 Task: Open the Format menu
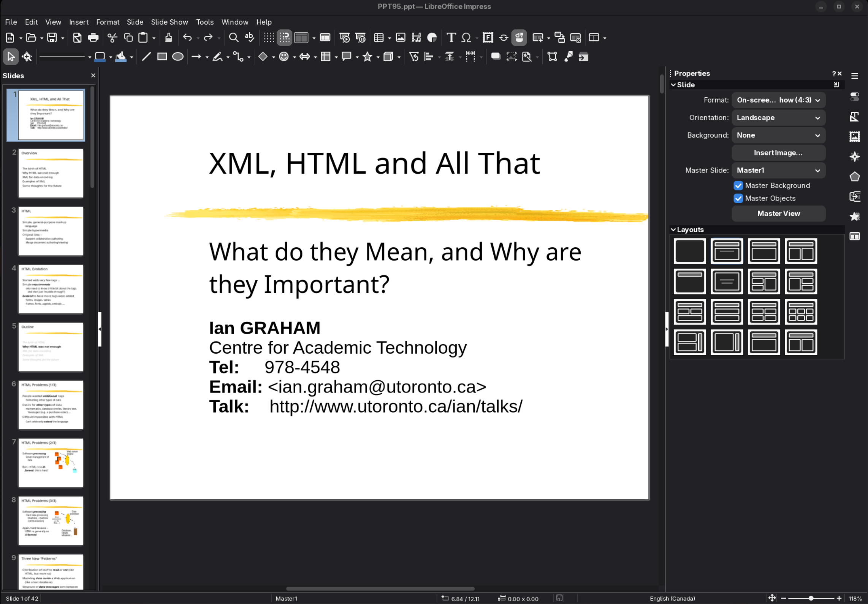click(x=108, y=22)
